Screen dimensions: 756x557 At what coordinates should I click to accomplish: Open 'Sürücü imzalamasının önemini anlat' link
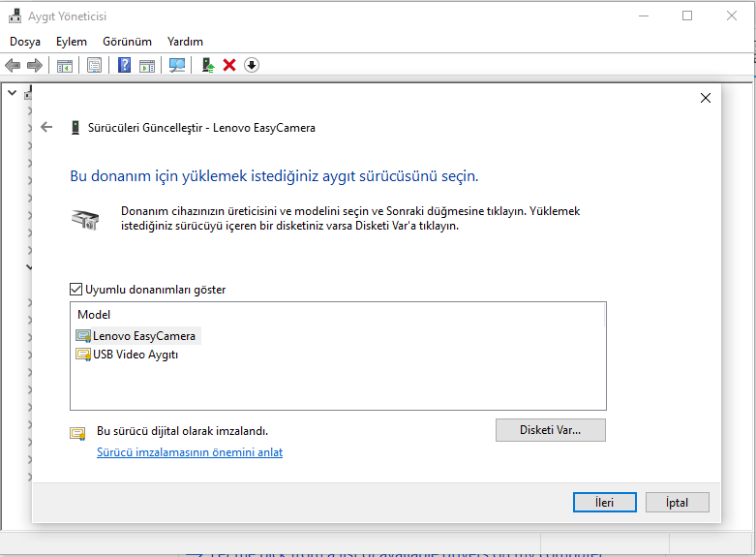190,452
